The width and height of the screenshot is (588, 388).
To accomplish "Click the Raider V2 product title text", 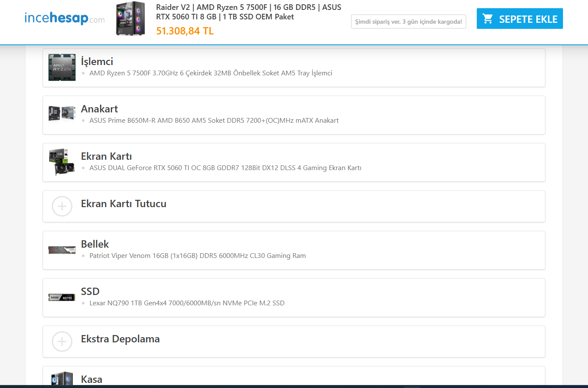I will tap(248, 12).
